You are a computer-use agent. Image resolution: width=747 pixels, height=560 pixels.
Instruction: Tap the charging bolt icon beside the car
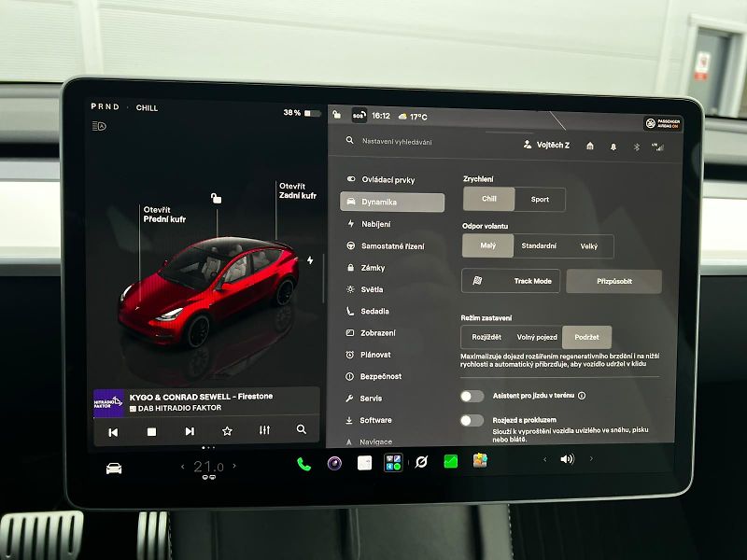point(310,260)
